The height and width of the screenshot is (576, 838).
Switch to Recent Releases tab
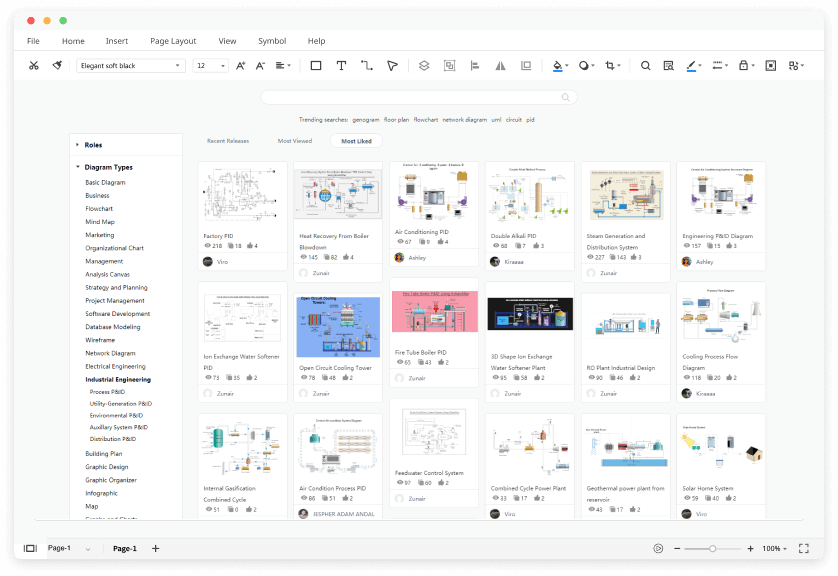click(228, 141)
